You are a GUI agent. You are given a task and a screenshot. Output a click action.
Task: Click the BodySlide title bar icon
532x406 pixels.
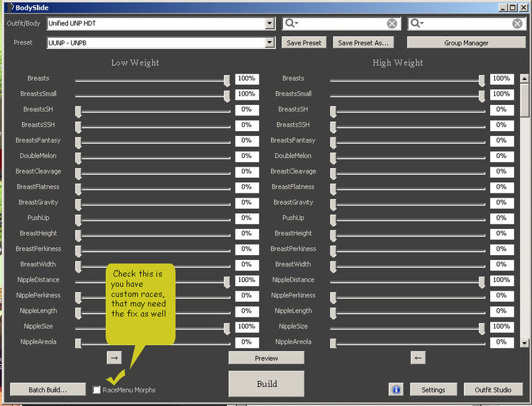click(11, 7)
